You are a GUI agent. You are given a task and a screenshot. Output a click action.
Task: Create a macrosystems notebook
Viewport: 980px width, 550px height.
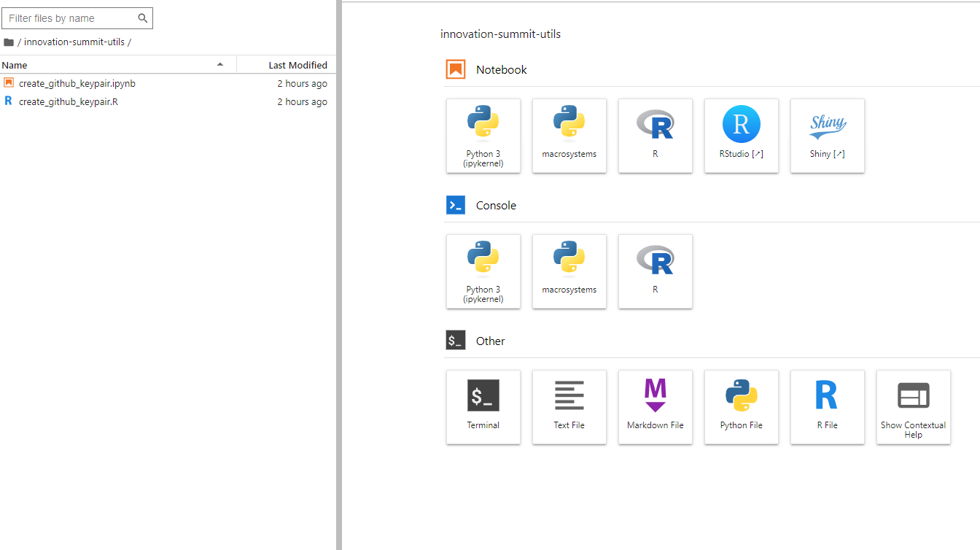coord(569,136)
